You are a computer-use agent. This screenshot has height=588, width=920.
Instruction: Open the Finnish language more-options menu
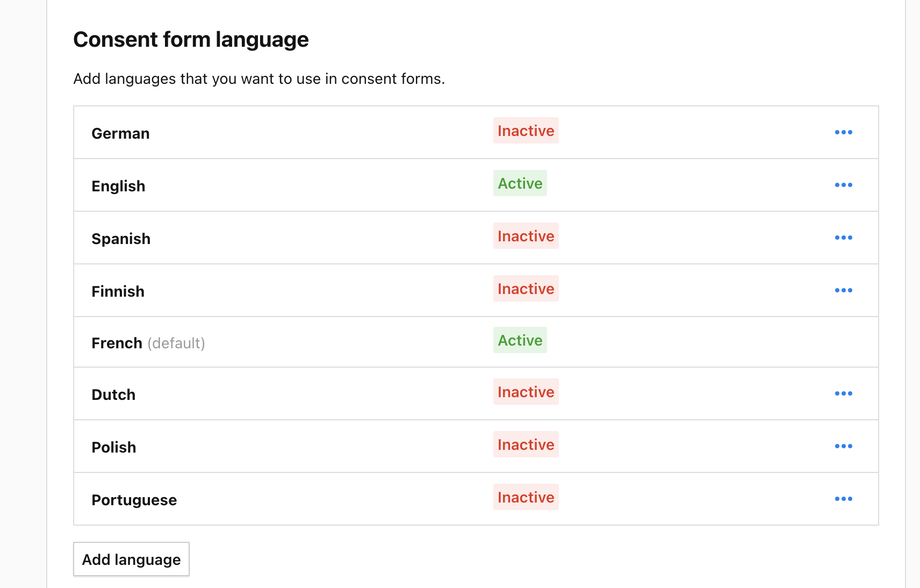click(x=843, y=290)
